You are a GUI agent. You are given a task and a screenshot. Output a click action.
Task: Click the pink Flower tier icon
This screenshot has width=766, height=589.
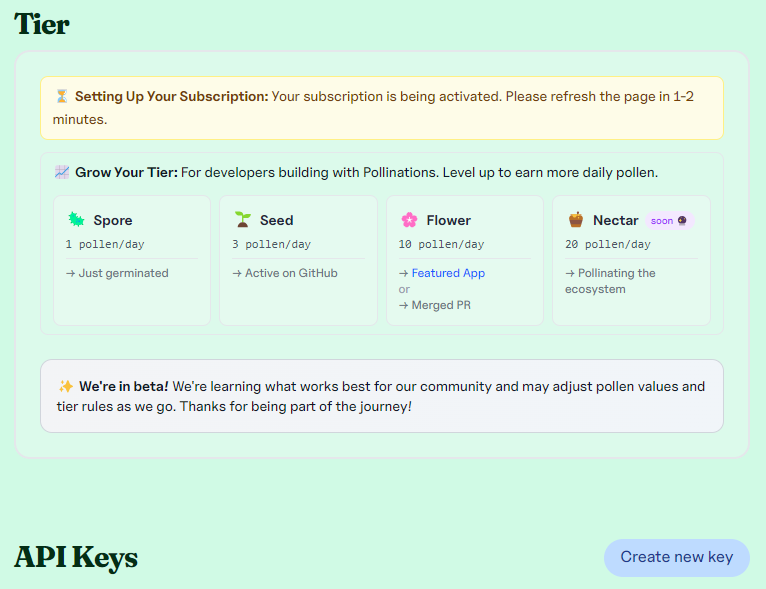(x=409, y=220)
